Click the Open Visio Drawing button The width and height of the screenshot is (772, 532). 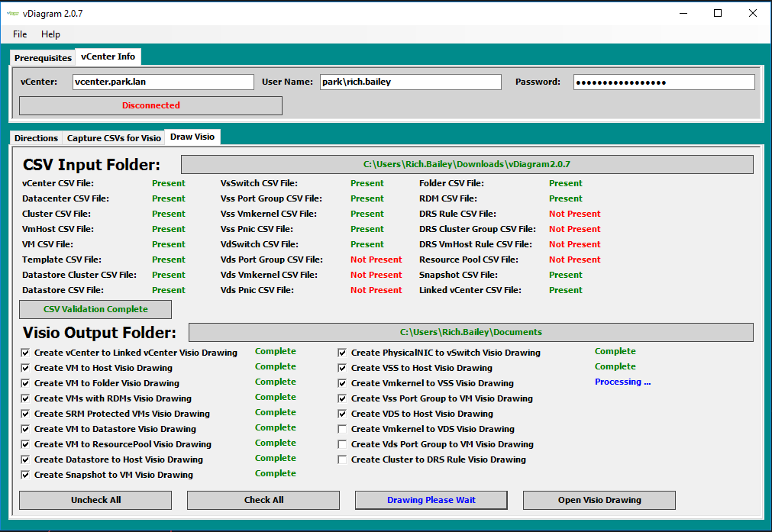(599, 500)
